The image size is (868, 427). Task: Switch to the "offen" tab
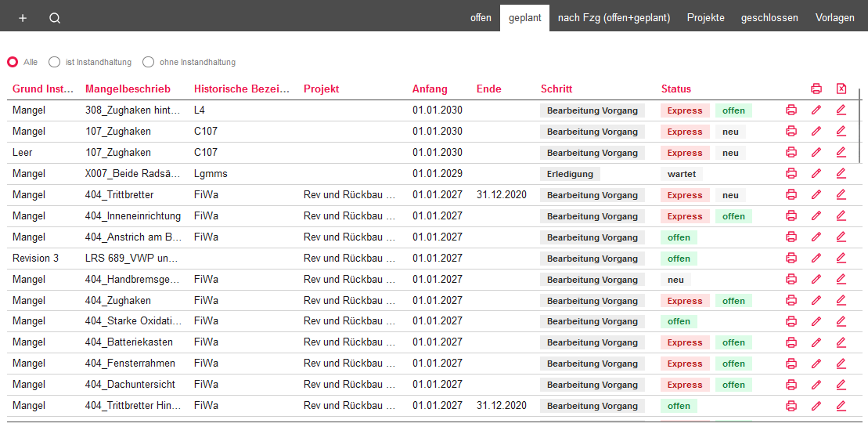coord(481,18)
